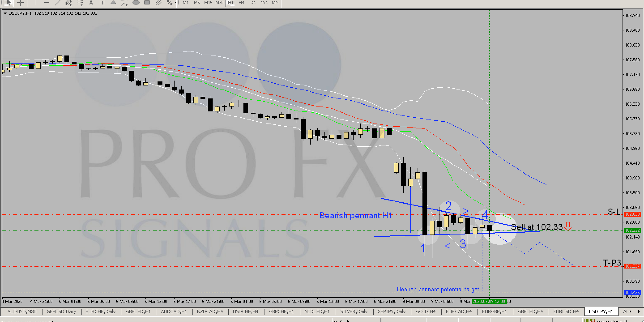Screen dimensions: 644x322
Task: Select the cursor arrow tool
Action: click(x=9, y=2)
